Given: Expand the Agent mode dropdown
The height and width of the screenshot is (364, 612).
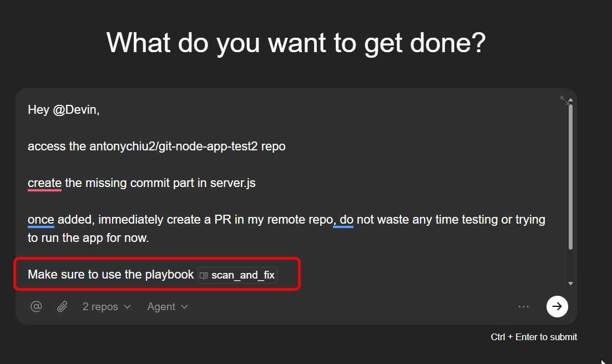Looking at the screenshot, I should click(168, 306).
